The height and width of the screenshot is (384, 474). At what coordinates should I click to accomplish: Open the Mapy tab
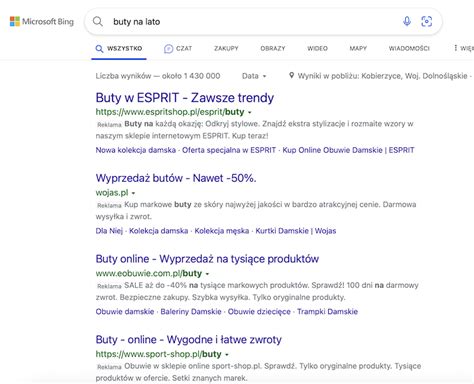358,49
